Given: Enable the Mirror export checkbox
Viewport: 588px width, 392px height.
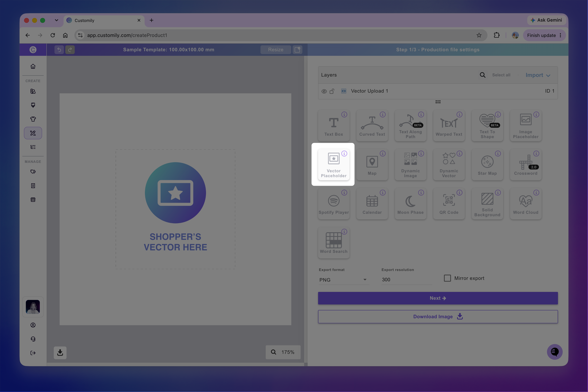Looking at the screenshot, I should pyautogui.click(x=447, y=278).
